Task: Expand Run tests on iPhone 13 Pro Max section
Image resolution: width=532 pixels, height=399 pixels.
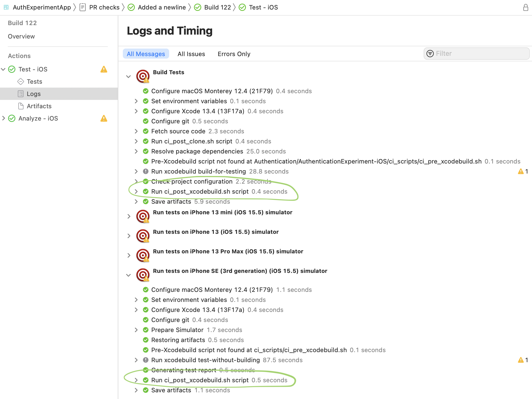Action: pyautogui.click(x=129, y=256)
